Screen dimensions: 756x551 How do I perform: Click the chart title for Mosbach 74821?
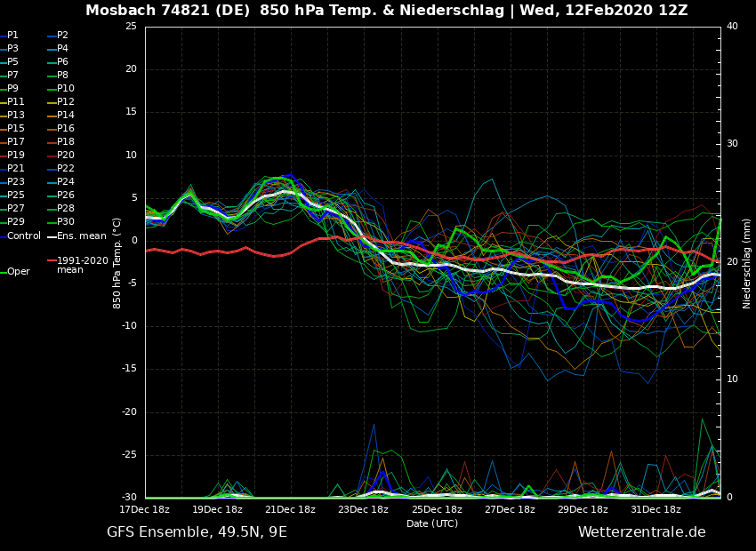[x=386, y=11]
